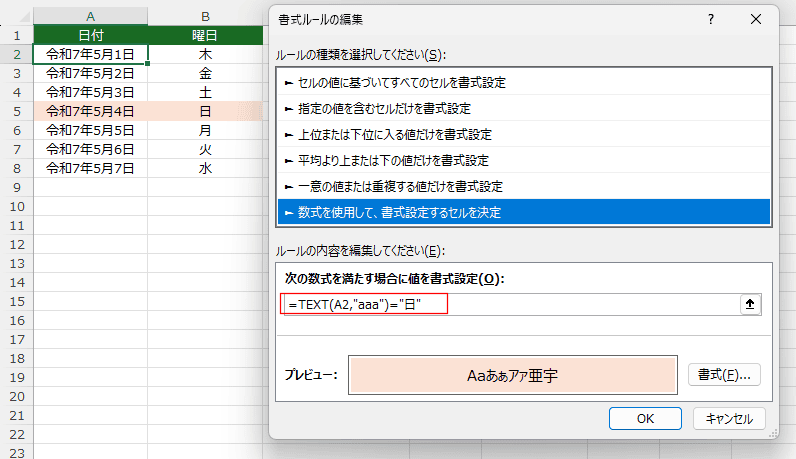Select the highlighted cell 令和7年5月4日
This screenshot has height=459, width=796.
point(90,111)
